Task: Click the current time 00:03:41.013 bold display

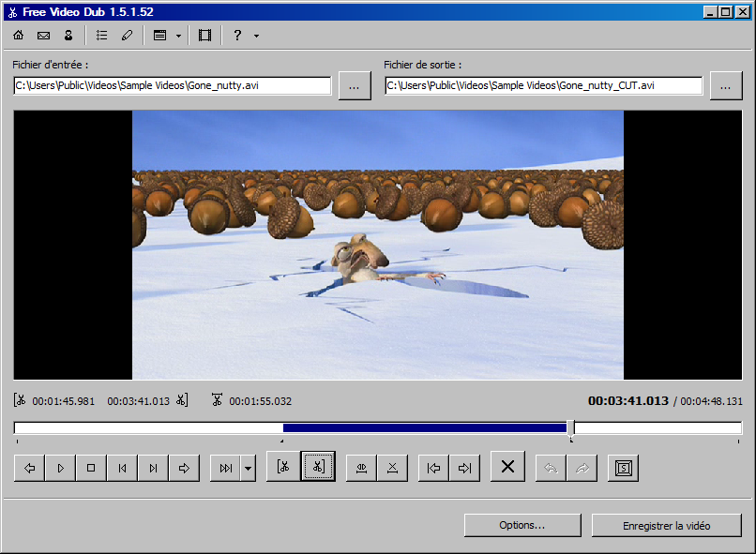Action: (628, 401)
